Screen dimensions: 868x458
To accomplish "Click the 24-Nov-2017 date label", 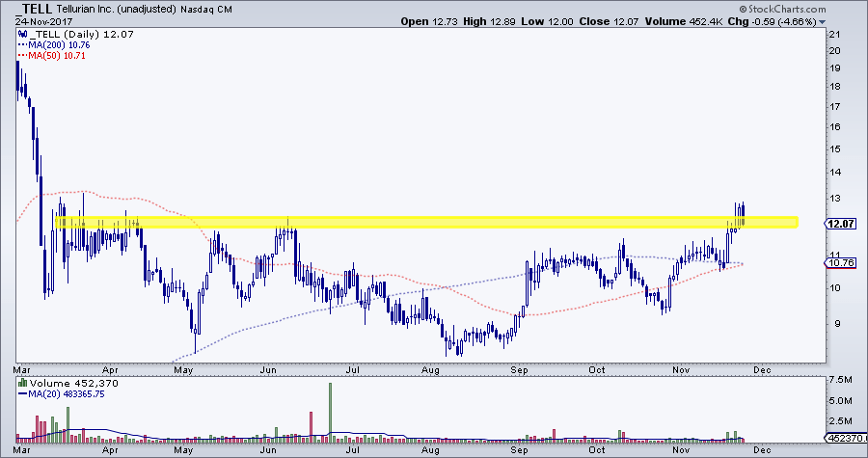I will point(35,21).
